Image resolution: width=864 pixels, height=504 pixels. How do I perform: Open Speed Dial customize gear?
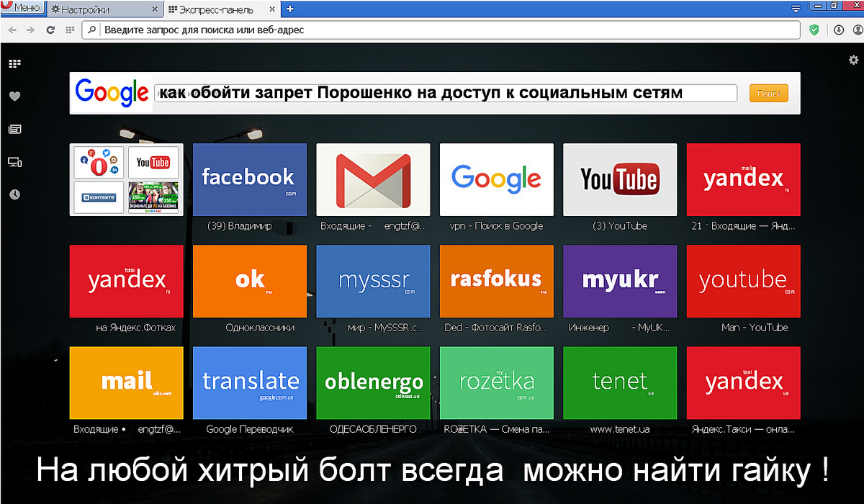point(852,61)
